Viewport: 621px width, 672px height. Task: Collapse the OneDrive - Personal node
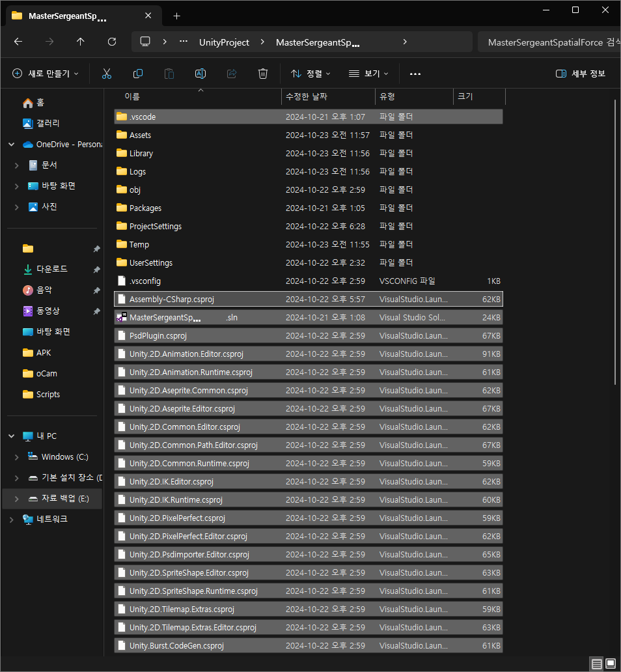12,145
